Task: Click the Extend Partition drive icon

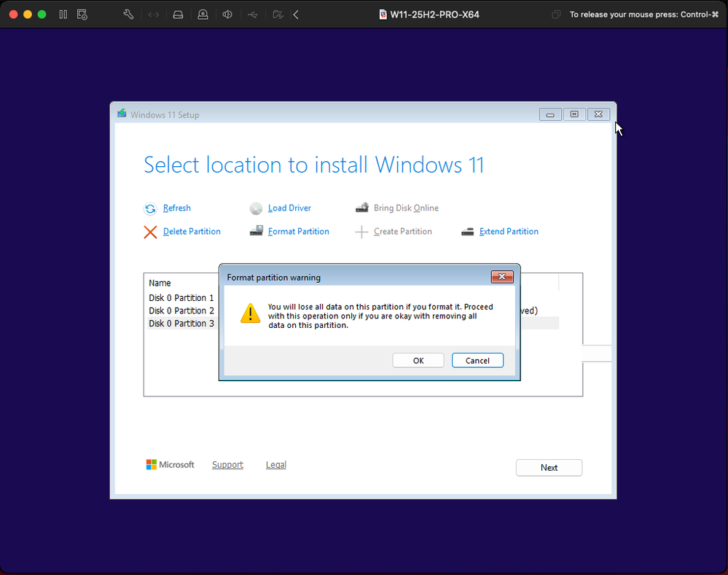Action: 468,231
